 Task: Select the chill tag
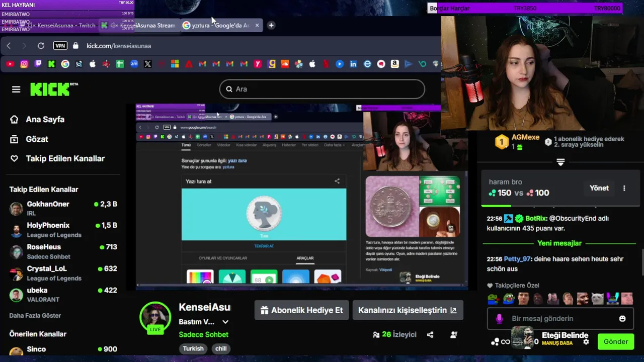click(x=221, y=348)
